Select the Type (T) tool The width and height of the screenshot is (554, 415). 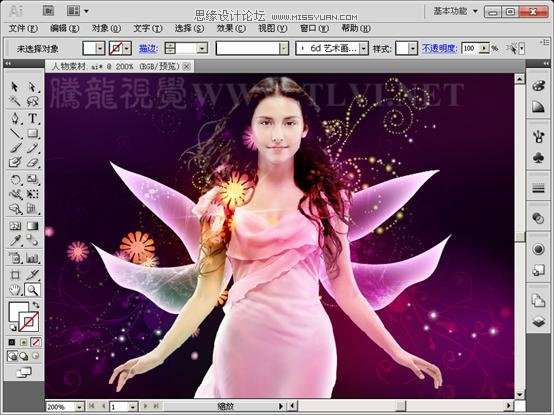point(32,118)
